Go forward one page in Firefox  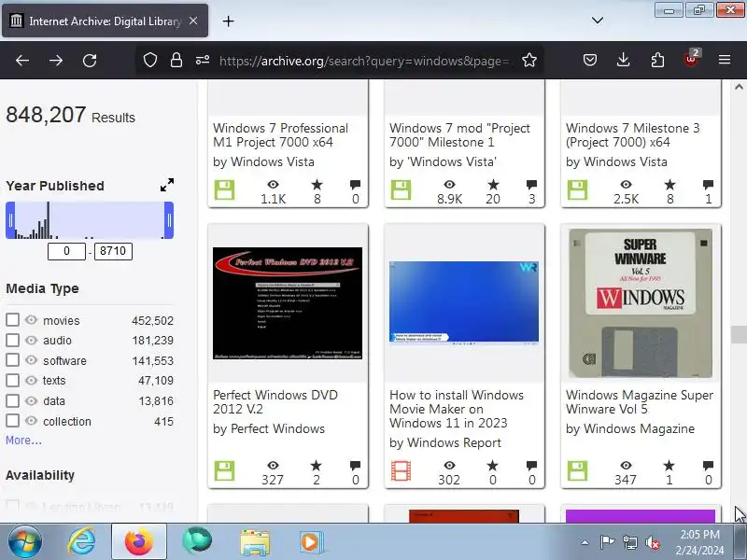coord(56,61)
